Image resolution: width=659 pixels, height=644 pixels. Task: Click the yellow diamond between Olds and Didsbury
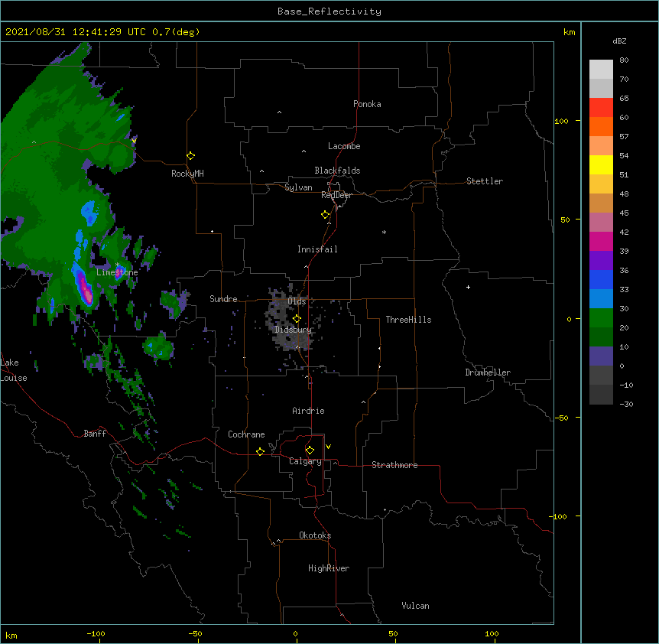tap(297, 319)
